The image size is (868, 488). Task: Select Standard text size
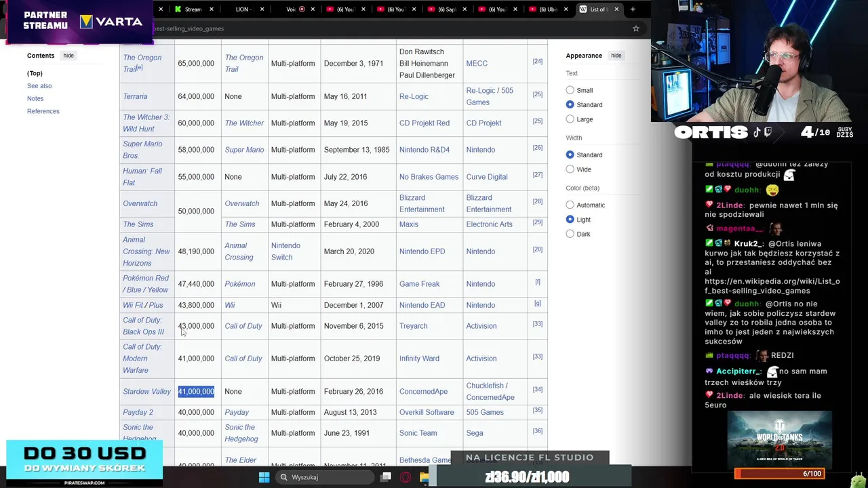pyautogui.click(x=570, y=104)
